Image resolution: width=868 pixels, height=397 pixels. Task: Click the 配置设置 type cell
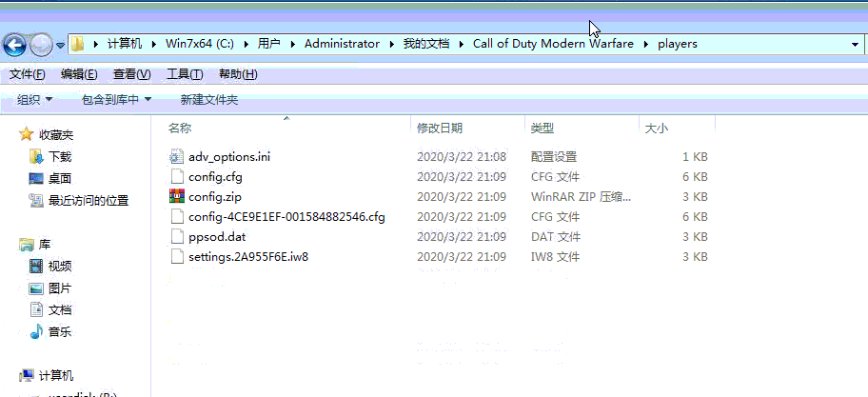554,157
